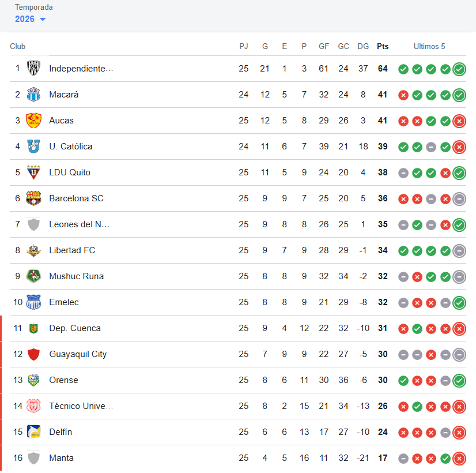Click Técnico Universitario's pink crest
This screenshot has height=473, width=476.
click(x=33, y=406)
